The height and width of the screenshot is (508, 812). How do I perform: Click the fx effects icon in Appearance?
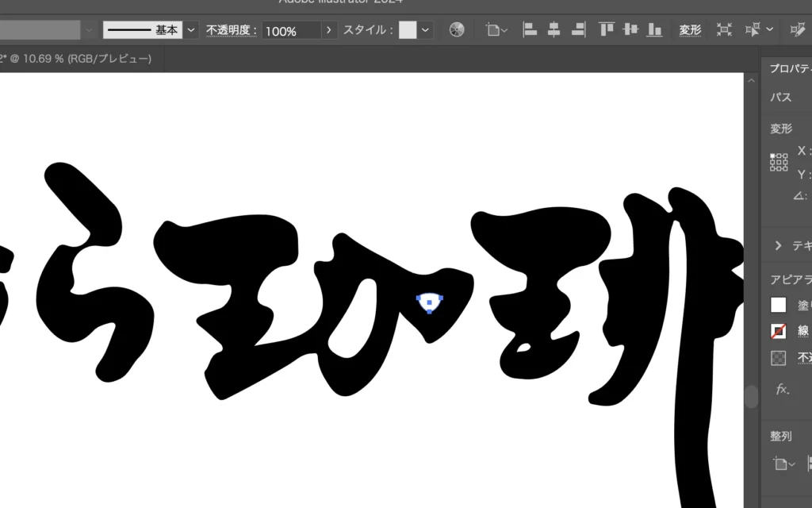click(781, 389)
